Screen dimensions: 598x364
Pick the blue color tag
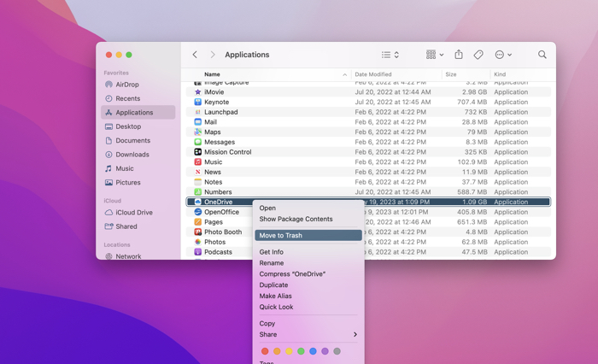pos(313,351)
